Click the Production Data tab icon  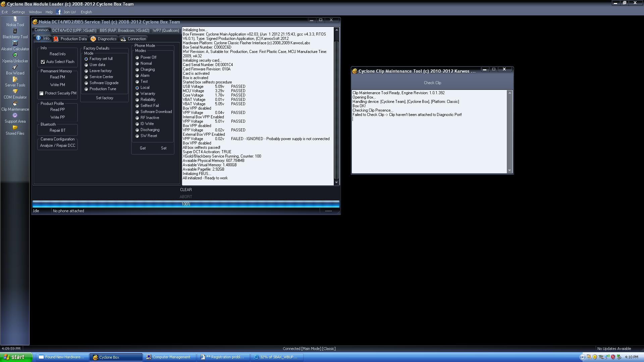point(56,39)
